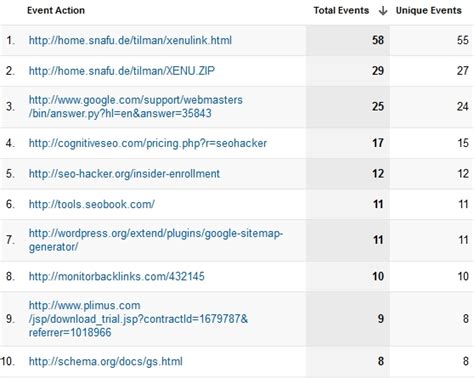Open the seo-hacker.org insider-enrollment link

pos(124,174)
